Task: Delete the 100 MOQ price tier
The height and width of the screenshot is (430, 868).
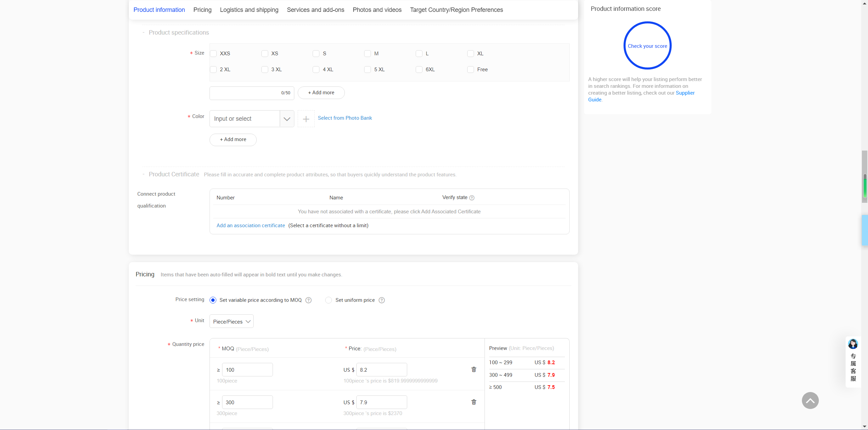Action: (x=474, y=370)
